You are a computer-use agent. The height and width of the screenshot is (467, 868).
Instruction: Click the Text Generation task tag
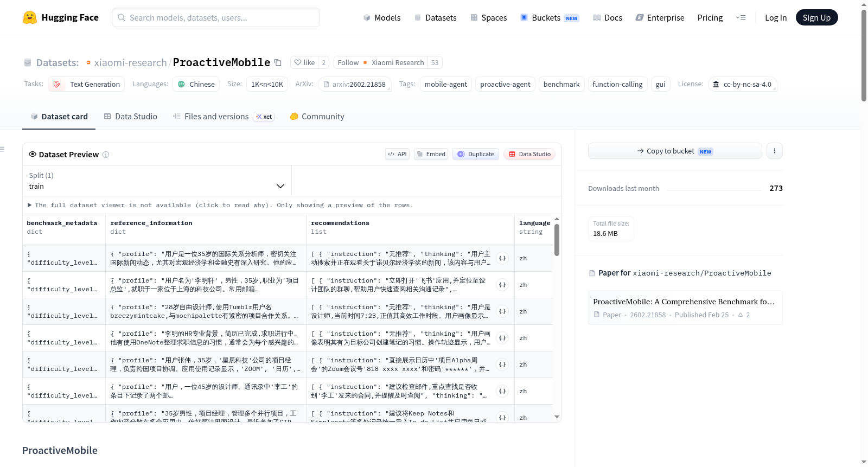click(86, 84)
